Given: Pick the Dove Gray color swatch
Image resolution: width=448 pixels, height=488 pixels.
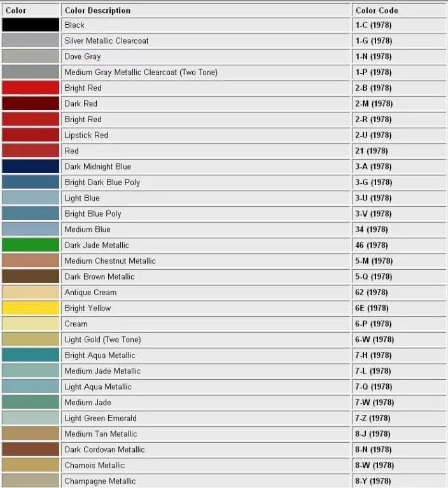Looking at the screenshot, I should coord(31,57).
